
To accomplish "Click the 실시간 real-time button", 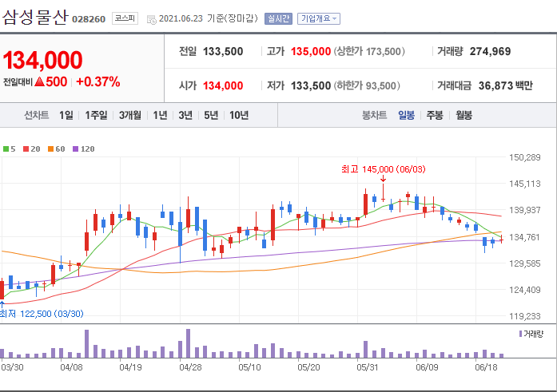I will (278, 18).
